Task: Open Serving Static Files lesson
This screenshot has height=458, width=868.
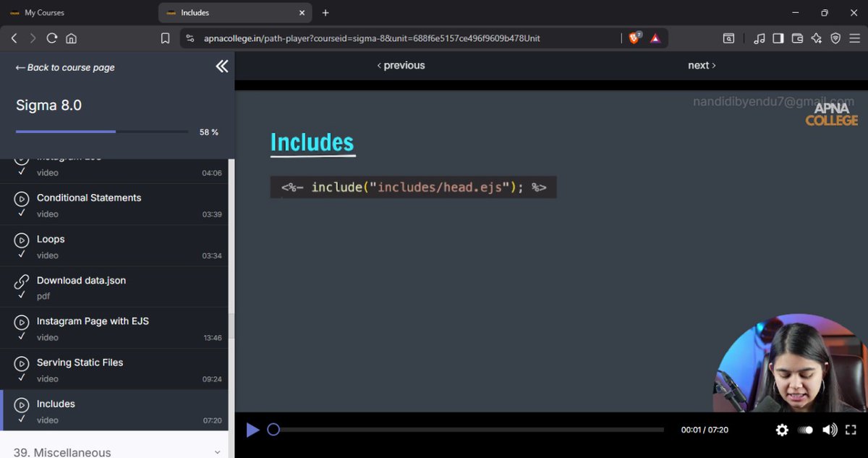Action: click(116, 370)
